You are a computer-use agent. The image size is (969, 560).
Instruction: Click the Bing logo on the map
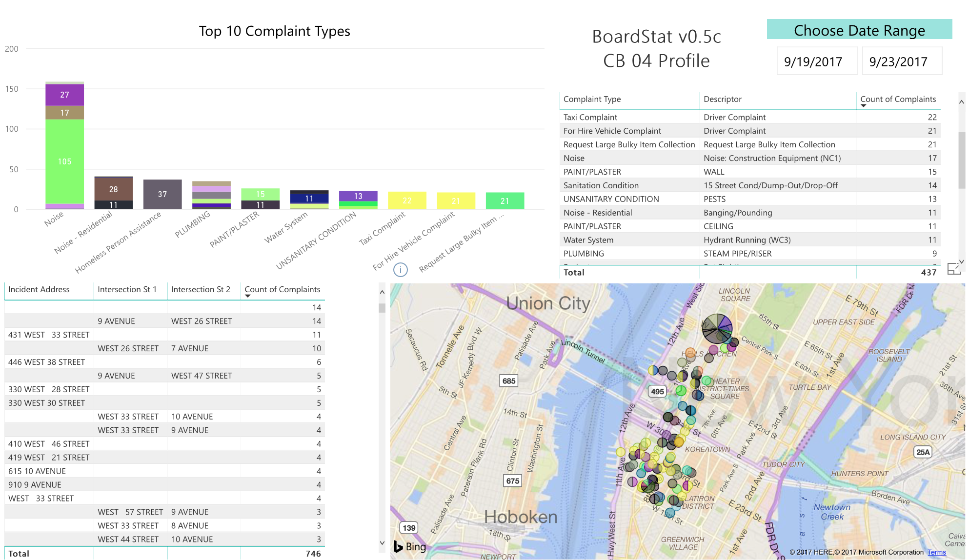[410, 546]
